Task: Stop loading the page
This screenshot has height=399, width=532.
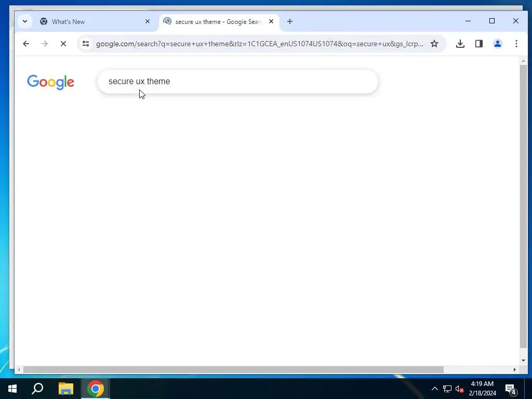Action: pyautogui.click(x=63, y=44)
